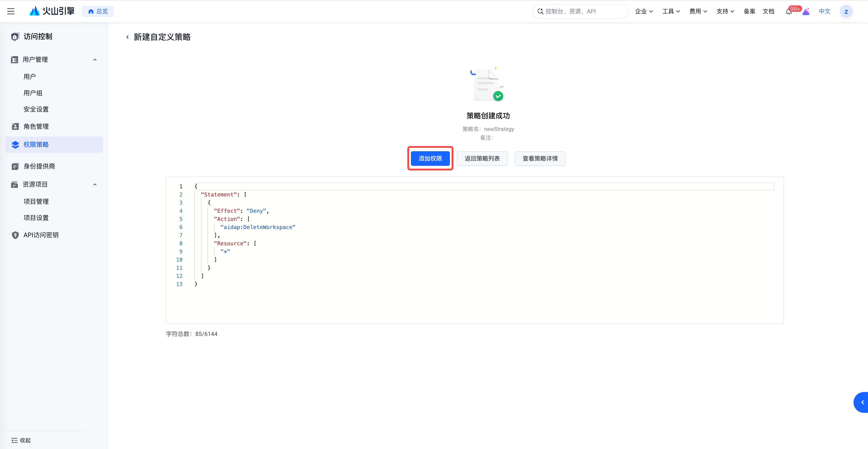Screen dimensions: 868x449
Task: Click 返回策略列表 button
Action: (x=482, y=158)
